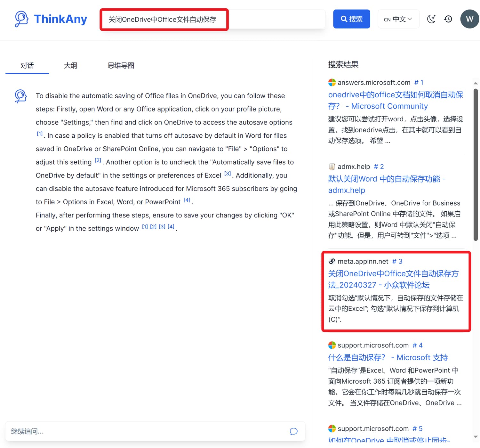
Task: Click the 继续追问 follow-up input field
Action: point(147,431)
